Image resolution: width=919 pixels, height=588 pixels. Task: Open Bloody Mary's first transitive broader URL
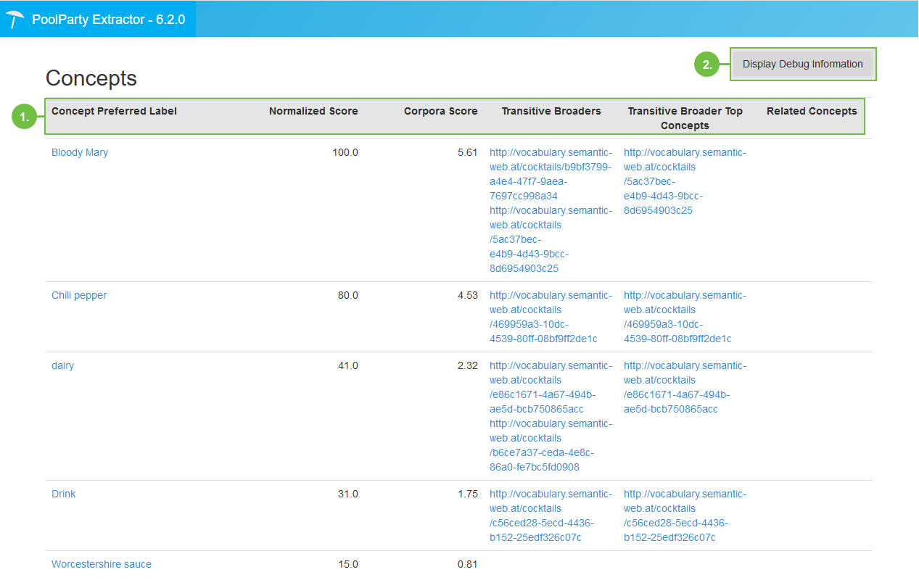tap(551, 174)
